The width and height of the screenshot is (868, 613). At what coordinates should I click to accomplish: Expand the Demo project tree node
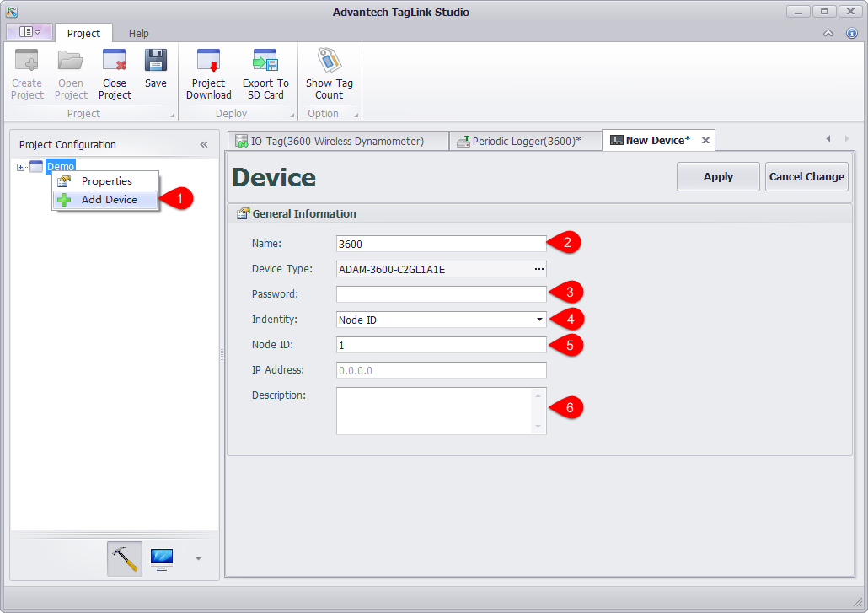20,167
